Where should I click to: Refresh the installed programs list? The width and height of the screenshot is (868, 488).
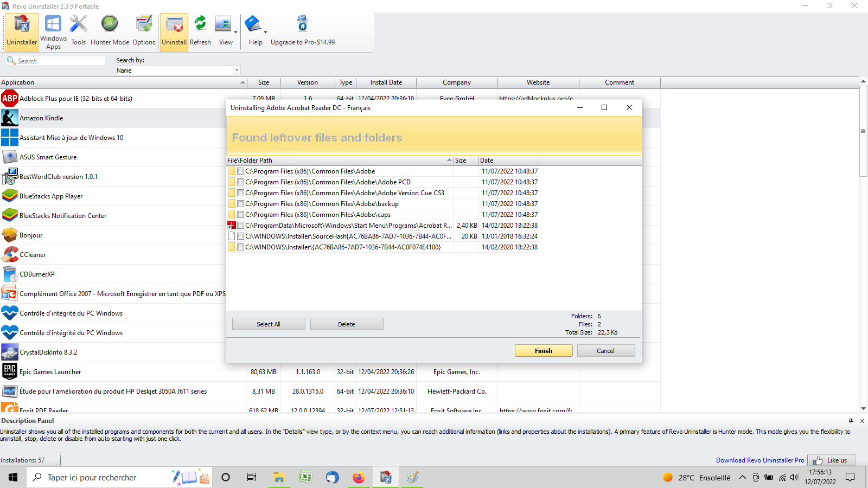(200, 32)
